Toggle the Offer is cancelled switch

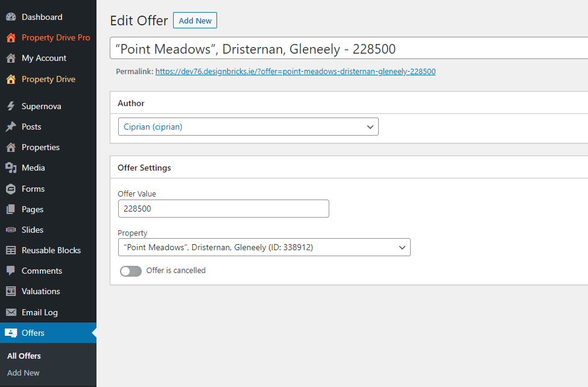[131, 271]
